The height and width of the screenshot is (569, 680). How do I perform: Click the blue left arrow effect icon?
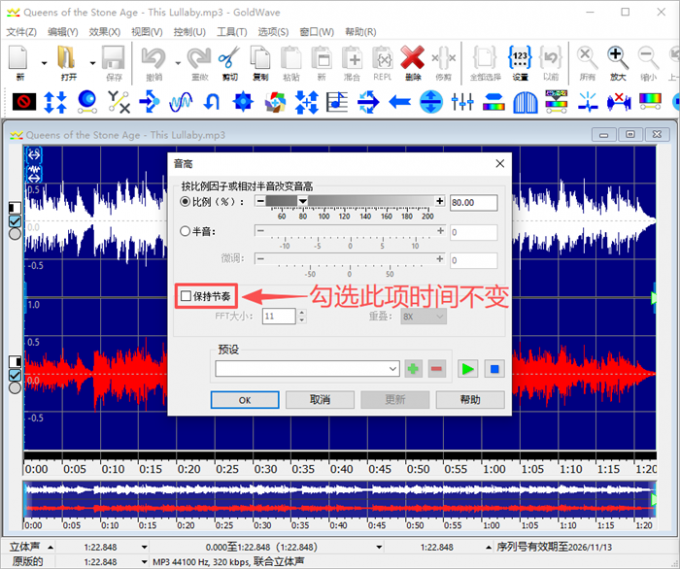coord(400,102)
